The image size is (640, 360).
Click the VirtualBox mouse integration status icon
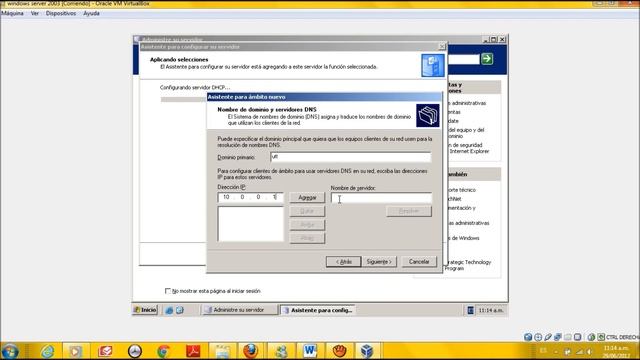coord(591,337)
